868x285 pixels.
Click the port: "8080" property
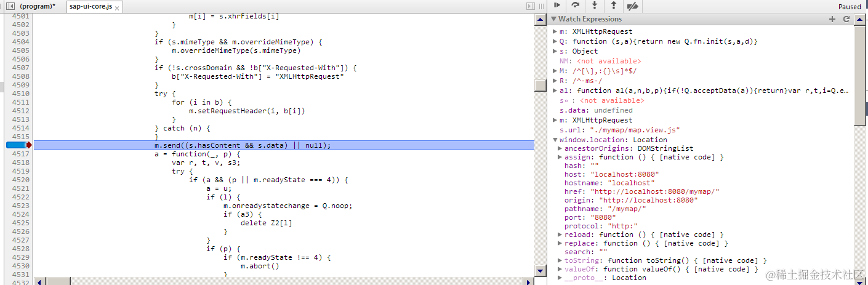(592, 217)
